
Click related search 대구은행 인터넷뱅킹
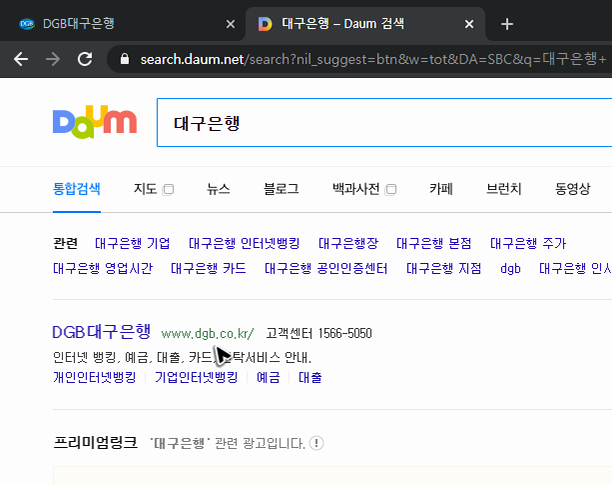click(x=244, y=243)
